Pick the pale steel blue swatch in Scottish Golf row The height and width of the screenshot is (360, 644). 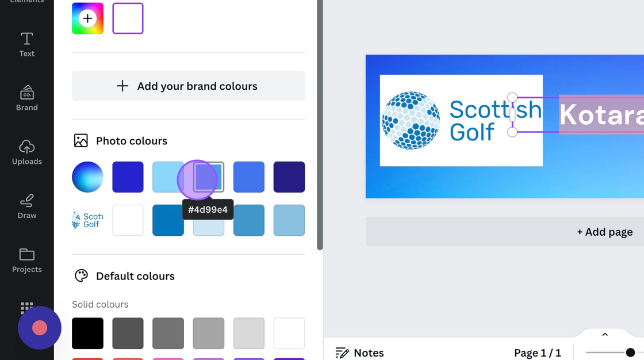[289, 220]
